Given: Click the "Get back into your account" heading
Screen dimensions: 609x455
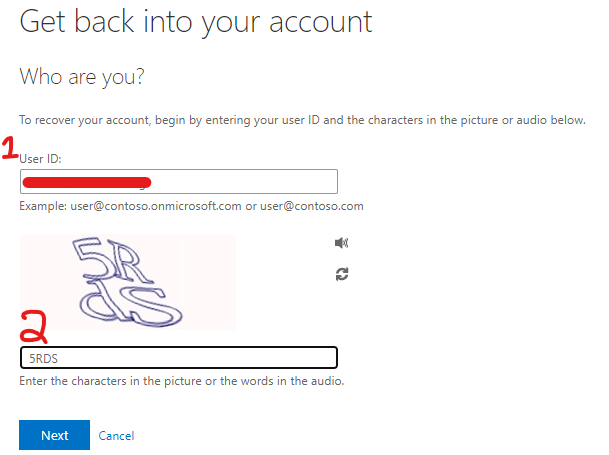Looking at the screenshot, I should click(196, 21).
